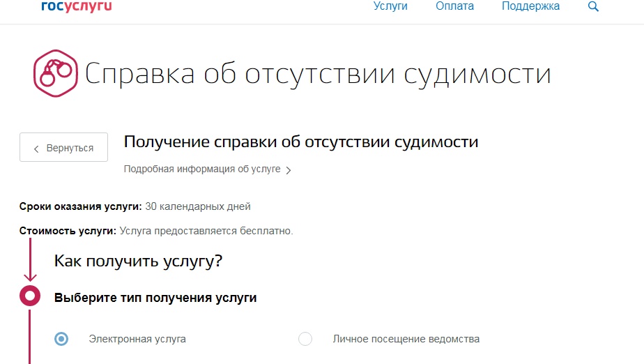
Task: Click the Вернуться back button
Action: click(63, 147)
